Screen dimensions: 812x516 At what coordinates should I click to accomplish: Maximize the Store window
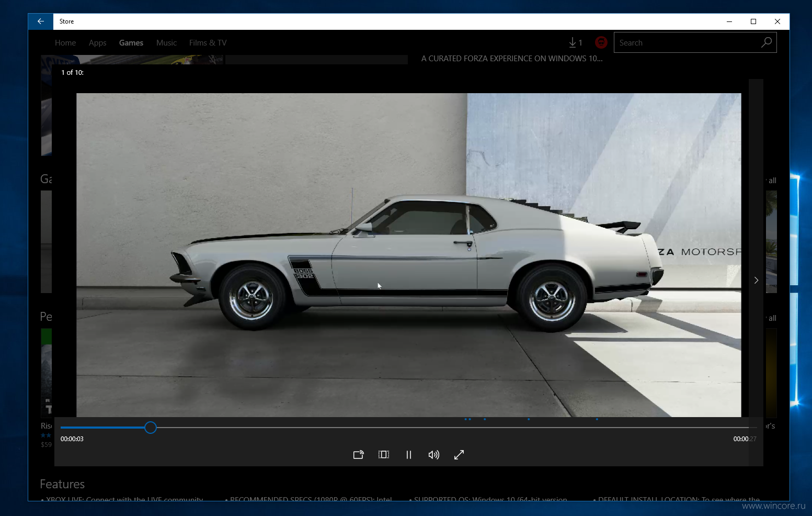(753, 21)
